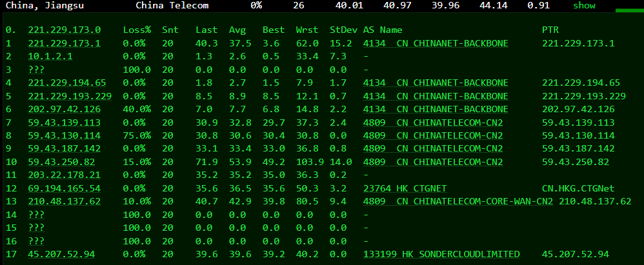Open hop 11 IP link 203.22.178.21
This screenshot has width=644, height=265.
[x=64, y=175]
